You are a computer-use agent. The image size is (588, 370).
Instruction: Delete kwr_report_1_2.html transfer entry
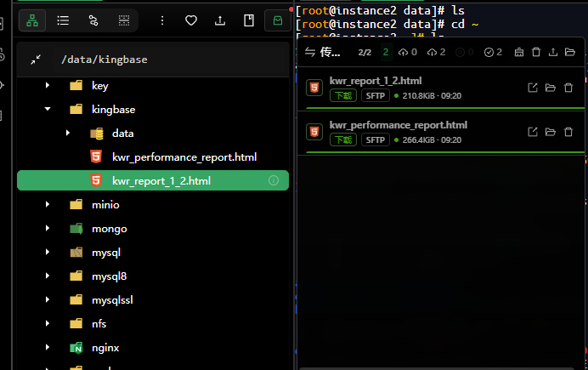click(568, 88)
